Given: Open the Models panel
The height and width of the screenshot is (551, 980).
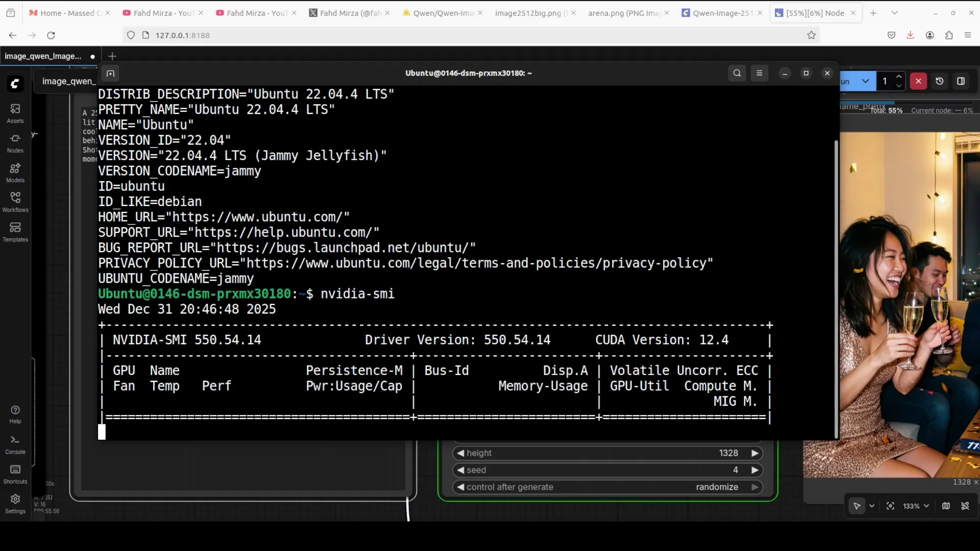Looking at the screenshot, I should point(15,172).
